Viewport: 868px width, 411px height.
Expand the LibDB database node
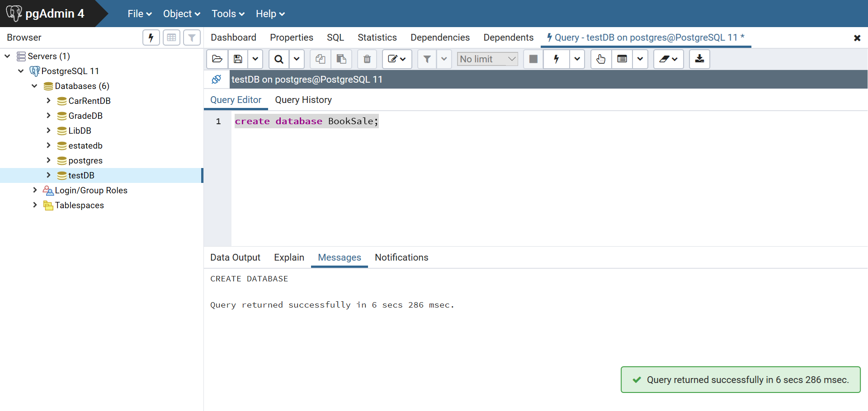coord(48,131)
